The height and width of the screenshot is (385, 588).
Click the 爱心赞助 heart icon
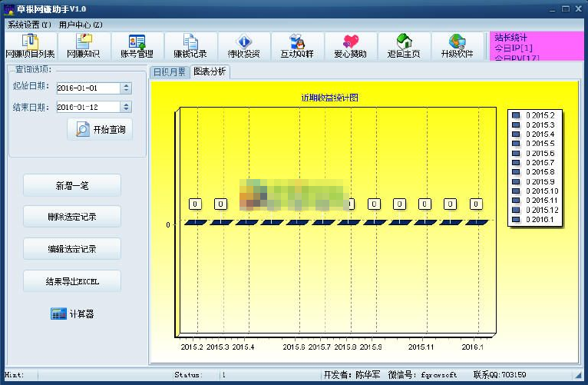350,46
